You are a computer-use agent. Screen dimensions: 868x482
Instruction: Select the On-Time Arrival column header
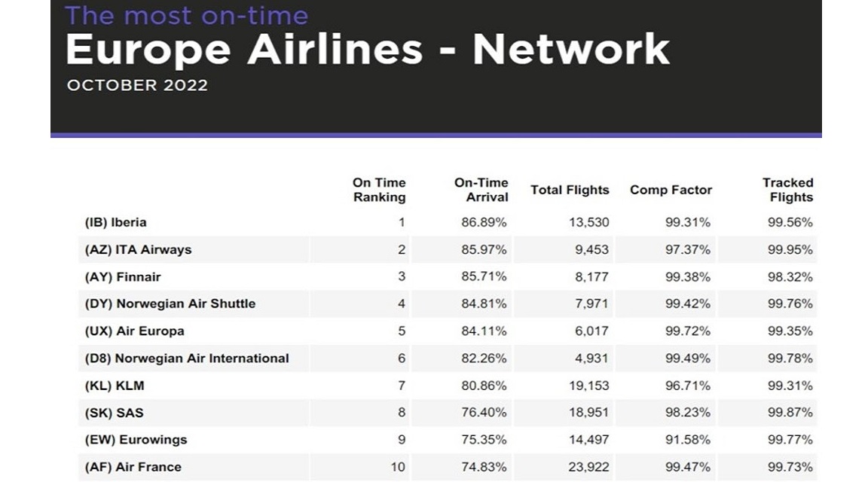pyautogui.click(x=481, y=190)
